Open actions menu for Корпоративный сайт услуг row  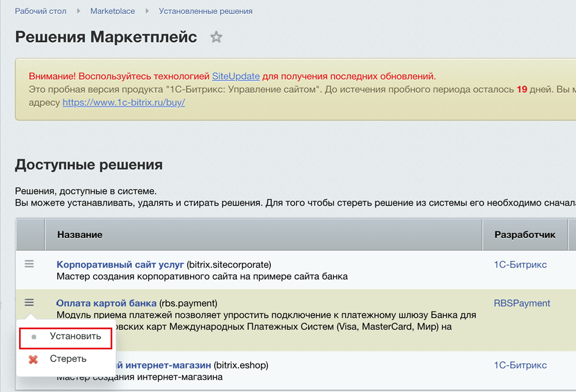(29, 264)
